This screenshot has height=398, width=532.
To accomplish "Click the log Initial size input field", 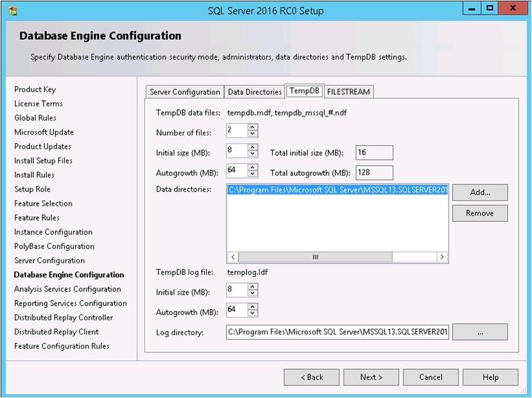I will 237,290.
